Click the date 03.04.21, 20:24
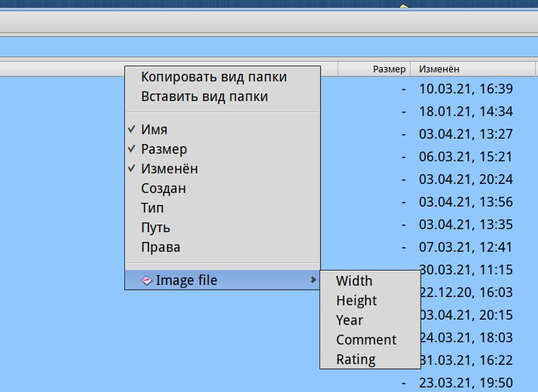Screen dimensions: 538x392 click(x=466, y=179)
